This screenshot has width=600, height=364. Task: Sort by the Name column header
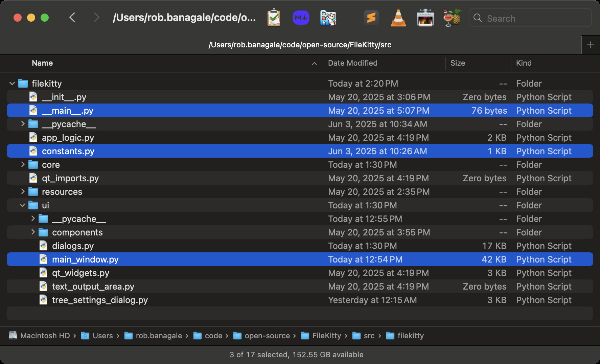pyautogui.click(x=42, y=63)
